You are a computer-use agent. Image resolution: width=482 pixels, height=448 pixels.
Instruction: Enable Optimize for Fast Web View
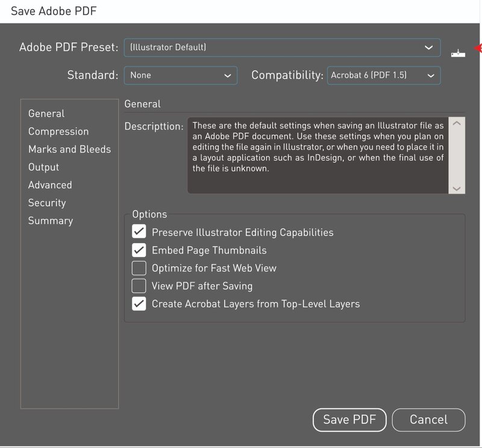[x=139, y=268]
